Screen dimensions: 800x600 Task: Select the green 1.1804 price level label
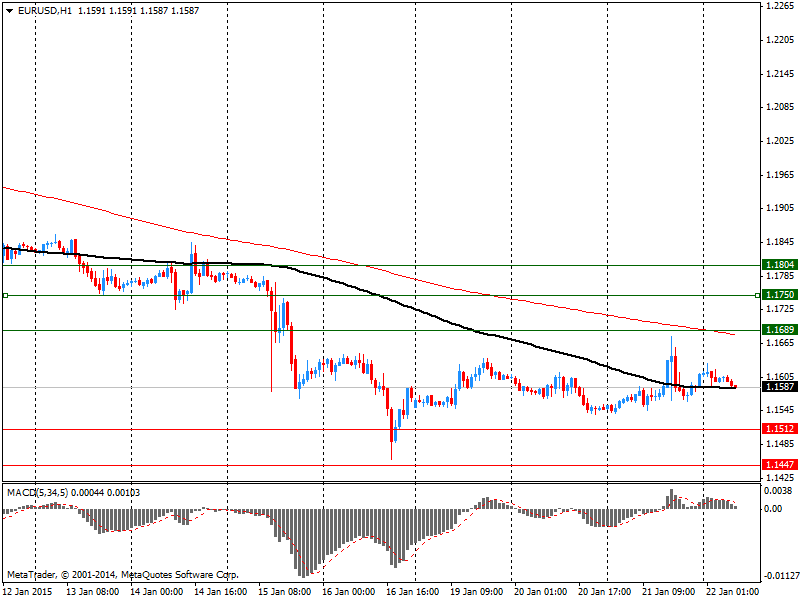tap(779, 264)
